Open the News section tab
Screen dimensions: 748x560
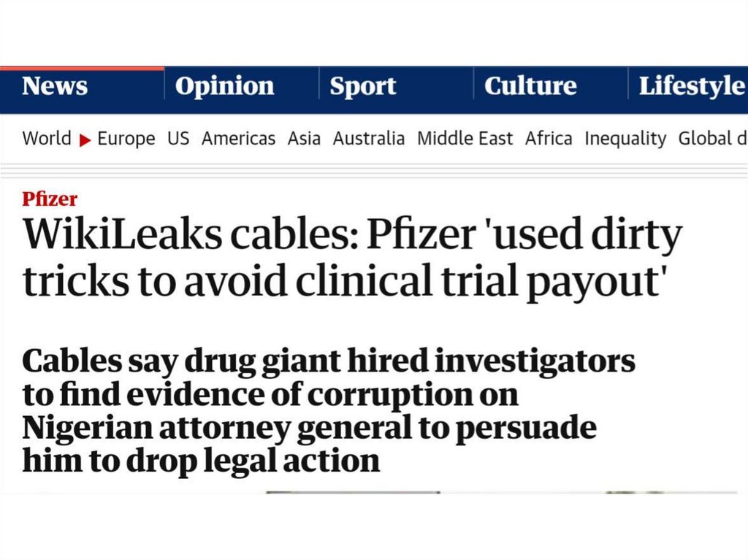pos(55,86)
